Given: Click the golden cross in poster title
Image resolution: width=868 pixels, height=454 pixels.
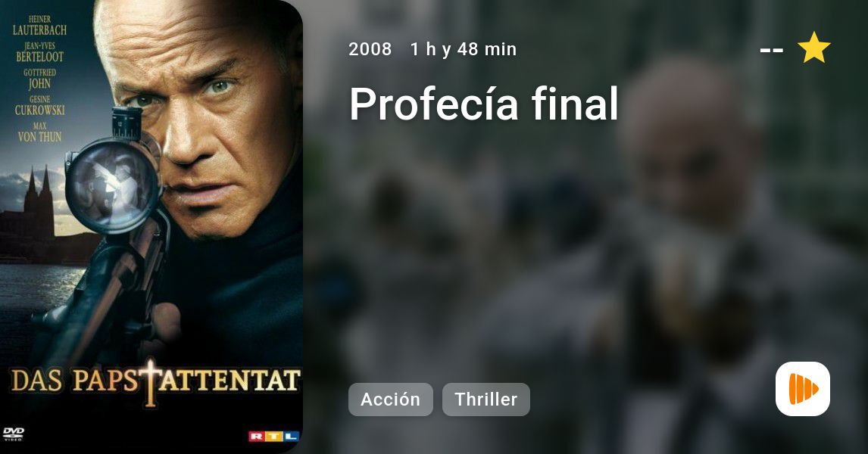Looking at the screenshot, I should [x=150, y=383].
